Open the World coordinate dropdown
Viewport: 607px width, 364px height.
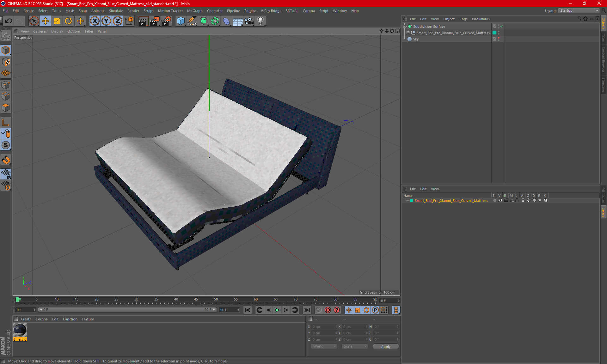click(x=324, y=346)
